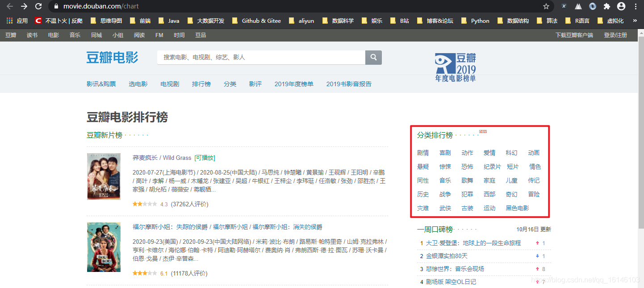The width and height of the screenshot is (644, 288).
Task: Select the 黑色电影 genre ranking
Action: click(518, 208)
